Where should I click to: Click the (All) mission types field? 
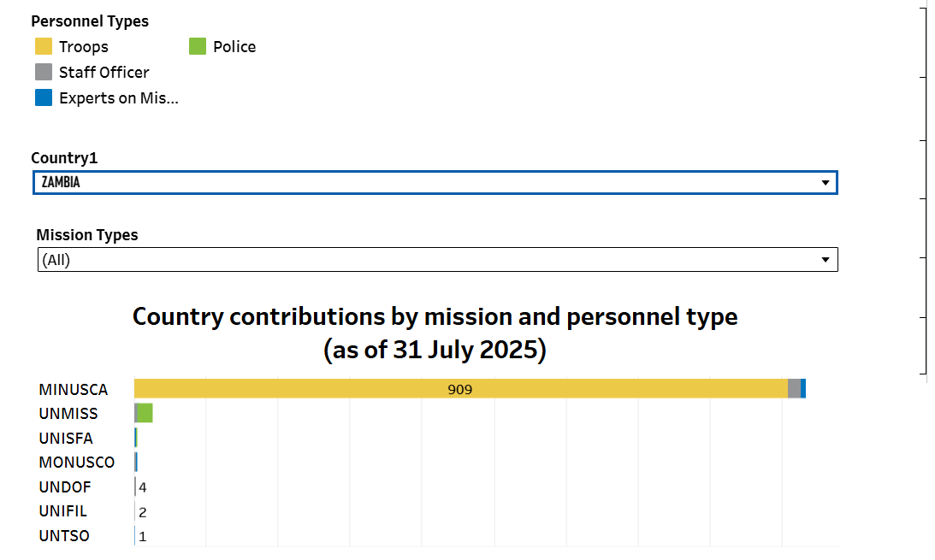438,260
